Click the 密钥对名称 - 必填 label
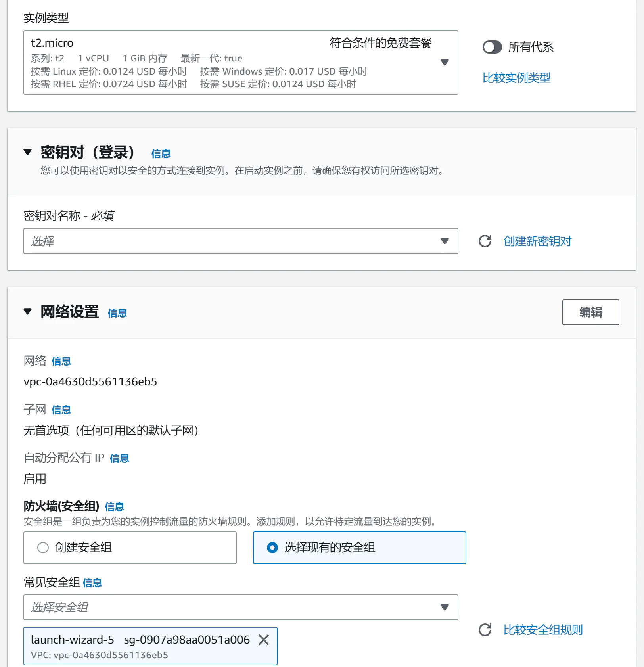 [69, 216]
